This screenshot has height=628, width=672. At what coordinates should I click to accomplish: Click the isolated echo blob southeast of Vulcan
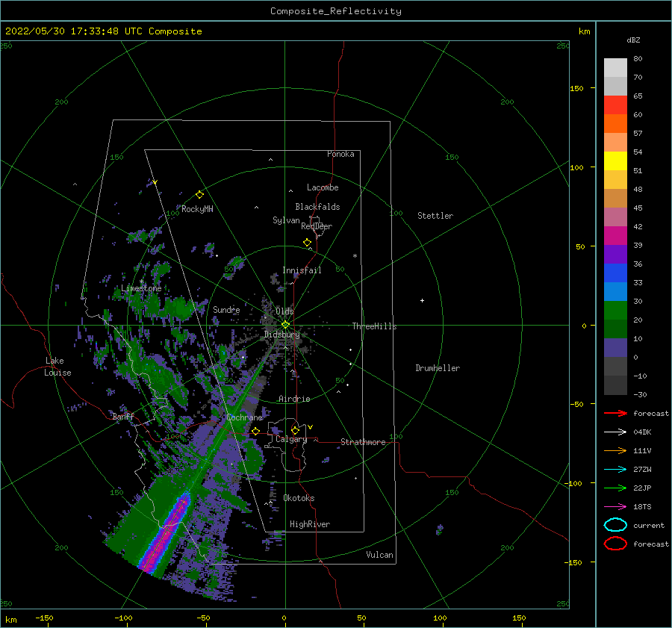(440, 529)
